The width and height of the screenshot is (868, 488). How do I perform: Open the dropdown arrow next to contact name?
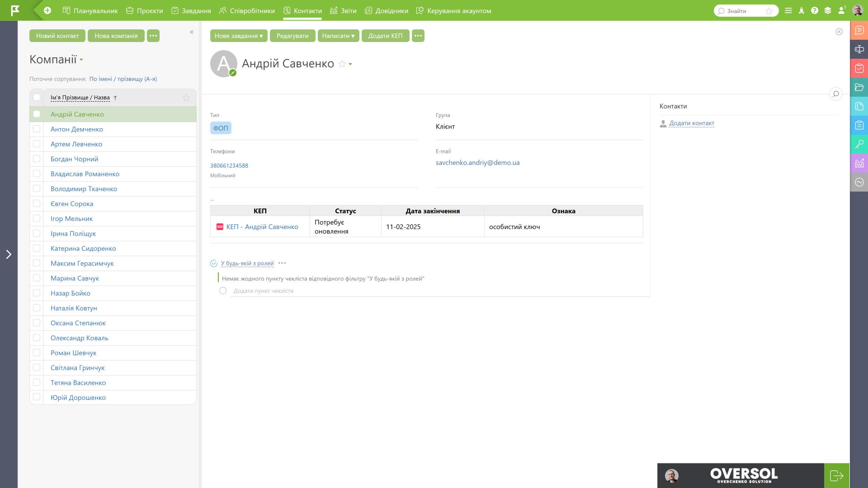pos(351,64)
